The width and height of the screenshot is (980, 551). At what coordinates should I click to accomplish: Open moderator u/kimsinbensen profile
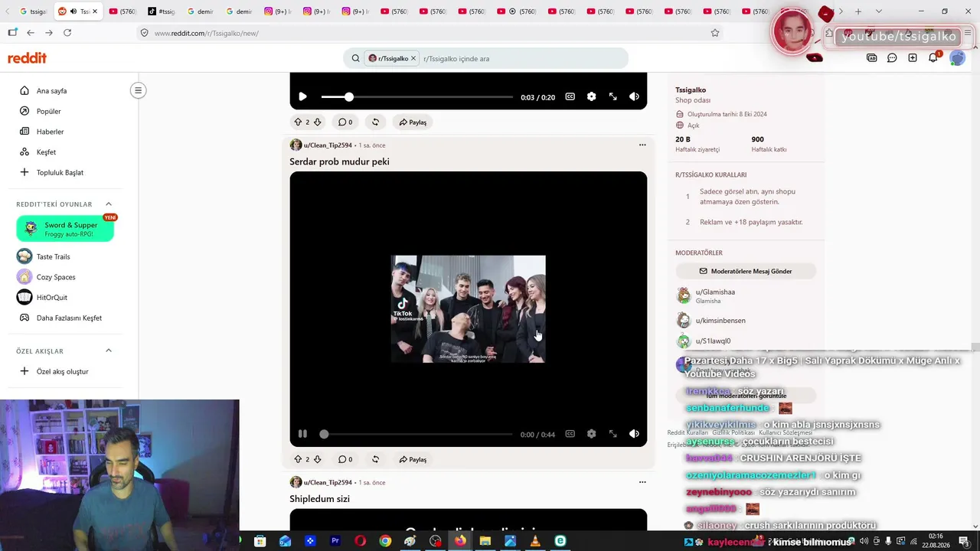[x=720, y=321]
